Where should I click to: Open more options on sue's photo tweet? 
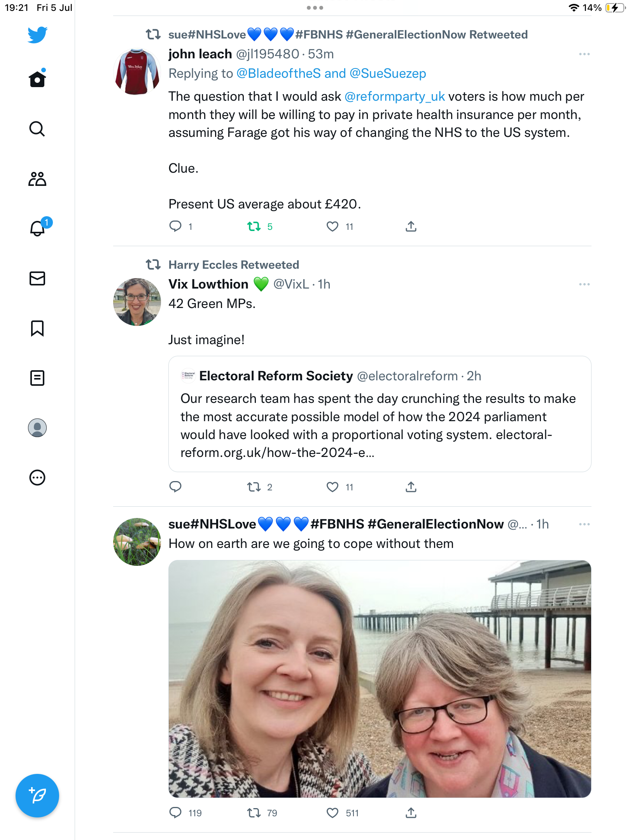click(x=584, y=524)
